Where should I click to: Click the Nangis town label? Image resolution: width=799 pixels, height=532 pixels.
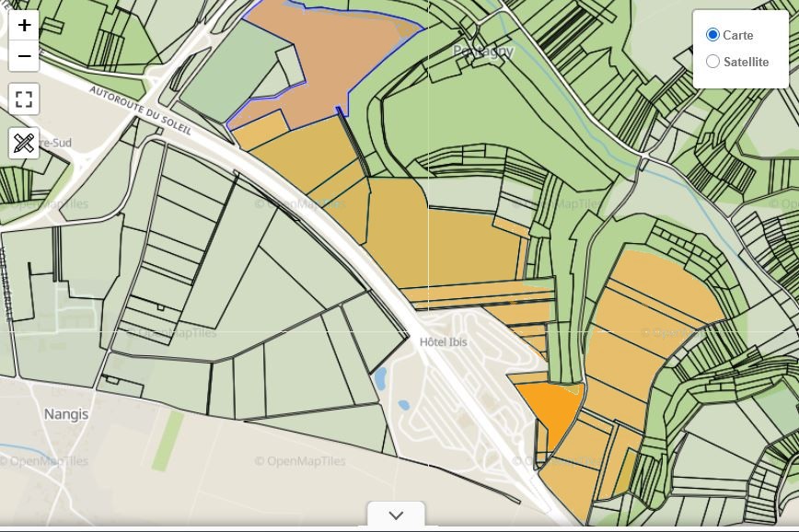[66, 414]
